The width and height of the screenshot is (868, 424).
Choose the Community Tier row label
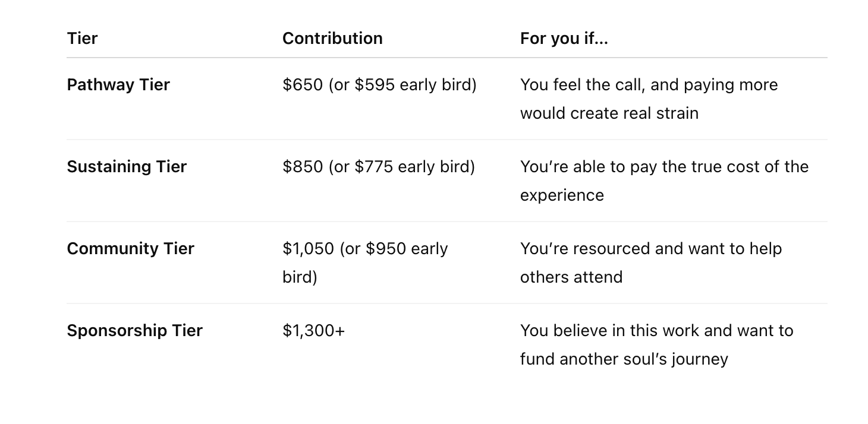click(x=130, y=249)
